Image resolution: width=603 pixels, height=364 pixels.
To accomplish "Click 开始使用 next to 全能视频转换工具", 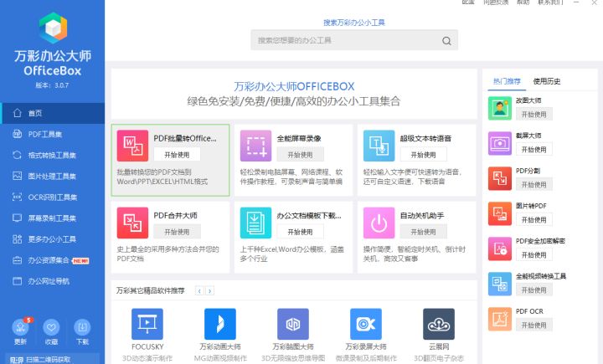I will 533,290.
